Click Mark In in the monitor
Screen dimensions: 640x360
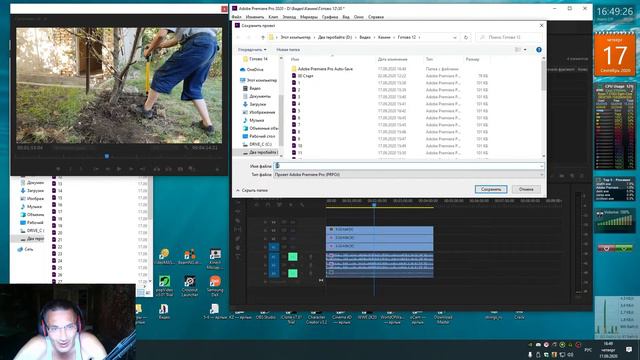point(70,169)
